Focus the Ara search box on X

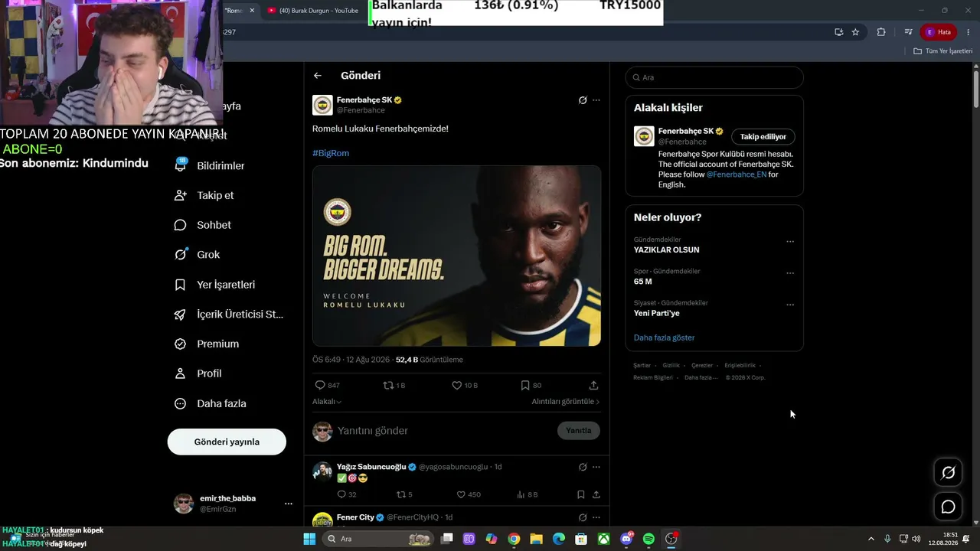714,77
